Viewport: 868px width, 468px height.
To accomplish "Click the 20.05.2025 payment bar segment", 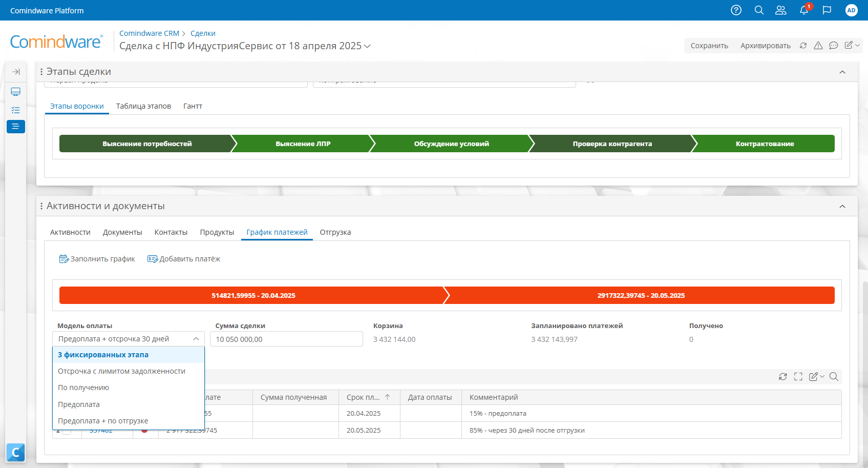I will click(641, 295).
